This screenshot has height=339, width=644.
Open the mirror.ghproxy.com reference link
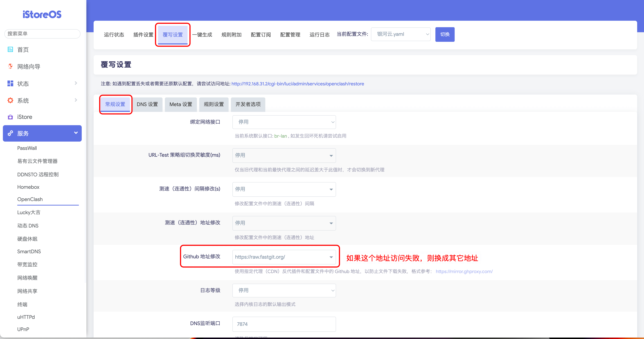464,271
